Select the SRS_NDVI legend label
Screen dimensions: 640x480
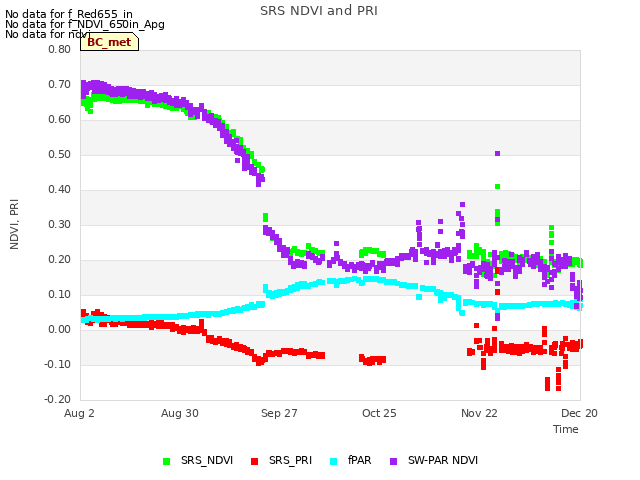coord(207,460)
